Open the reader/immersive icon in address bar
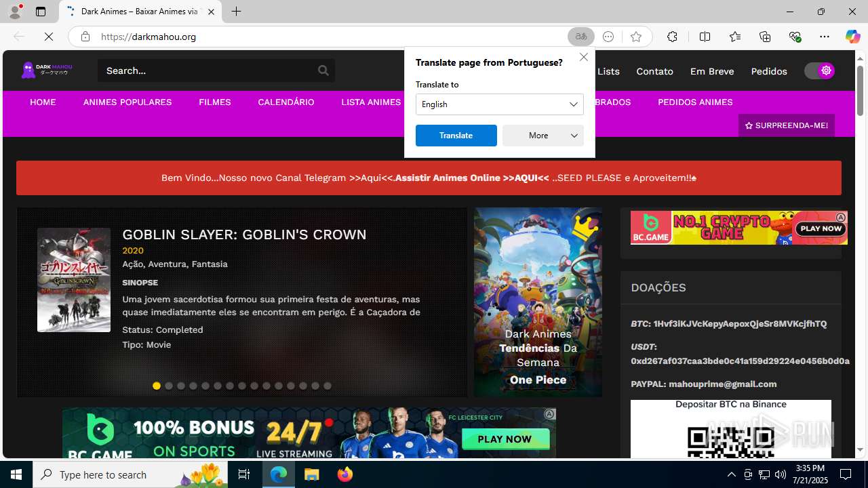This screenshot has width=868, height=488. click(x=608, y=37)
